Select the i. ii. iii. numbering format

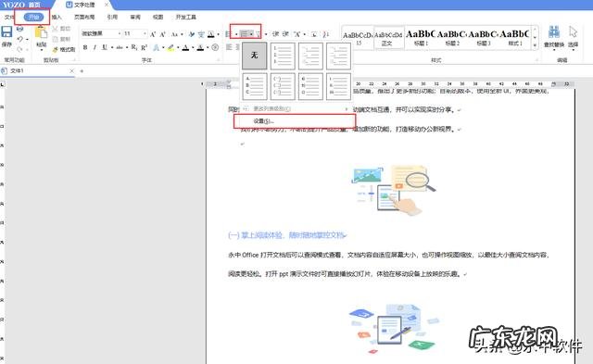[x=338, y=86]
